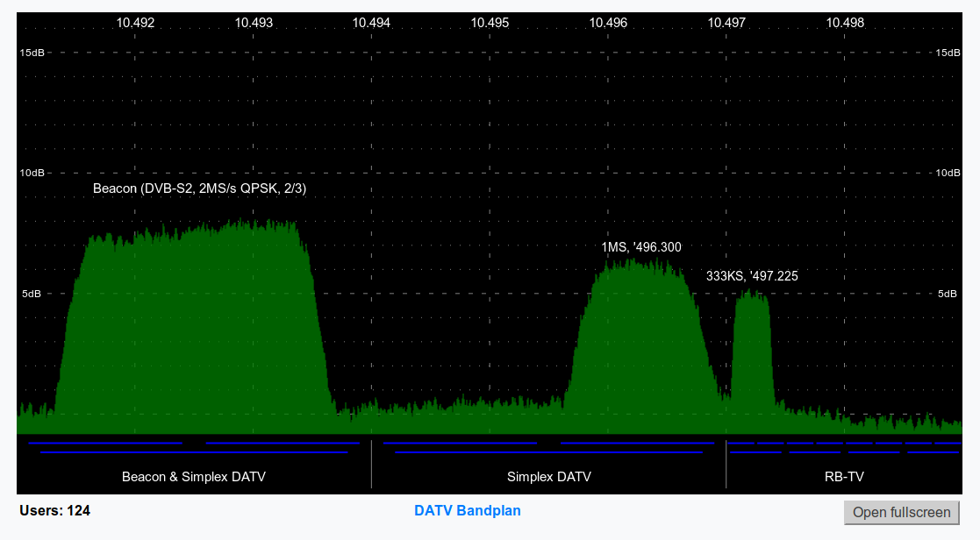Select the 10.492 frequency marker

135,23
